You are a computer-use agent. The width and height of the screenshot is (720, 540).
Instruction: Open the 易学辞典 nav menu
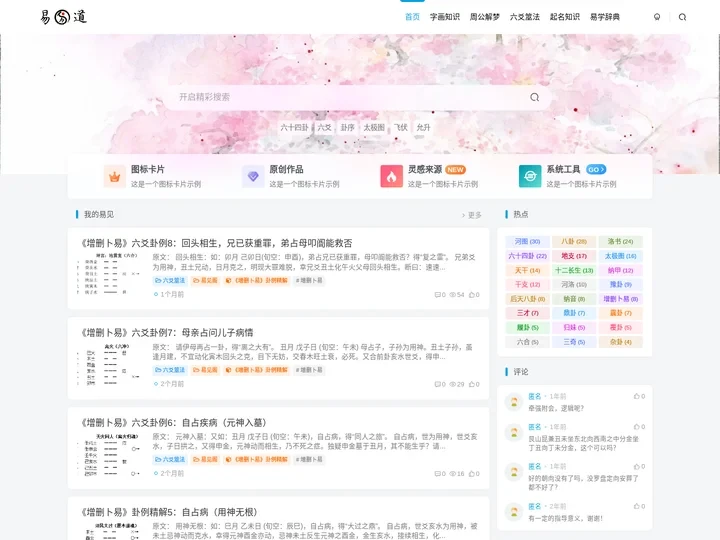(x=605, y=17)
